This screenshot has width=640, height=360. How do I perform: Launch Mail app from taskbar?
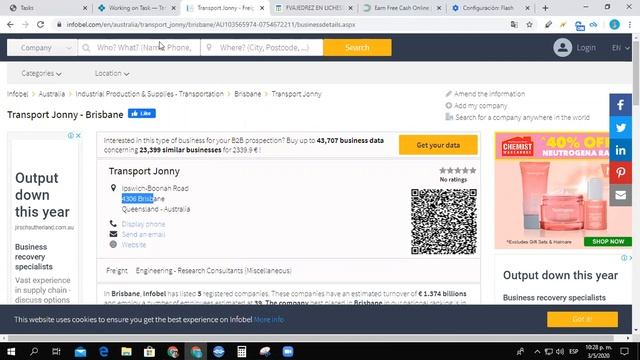[80, 351]
